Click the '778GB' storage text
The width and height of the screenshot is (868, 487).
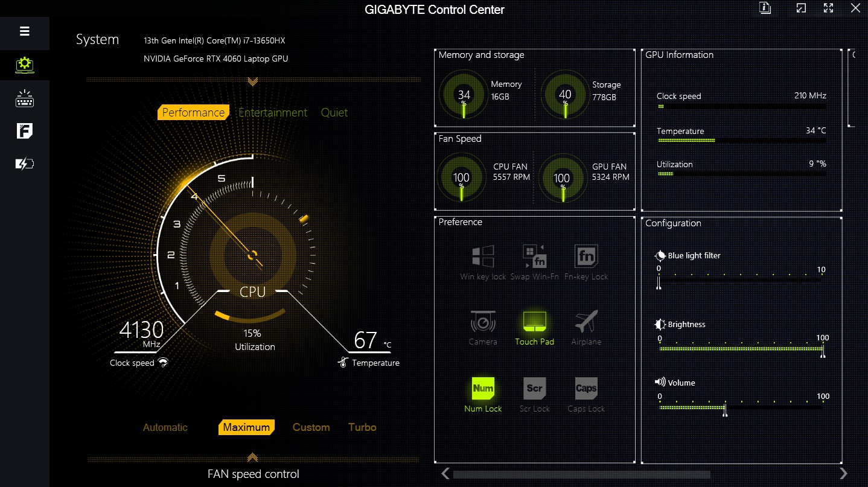[x=604, y=97]
